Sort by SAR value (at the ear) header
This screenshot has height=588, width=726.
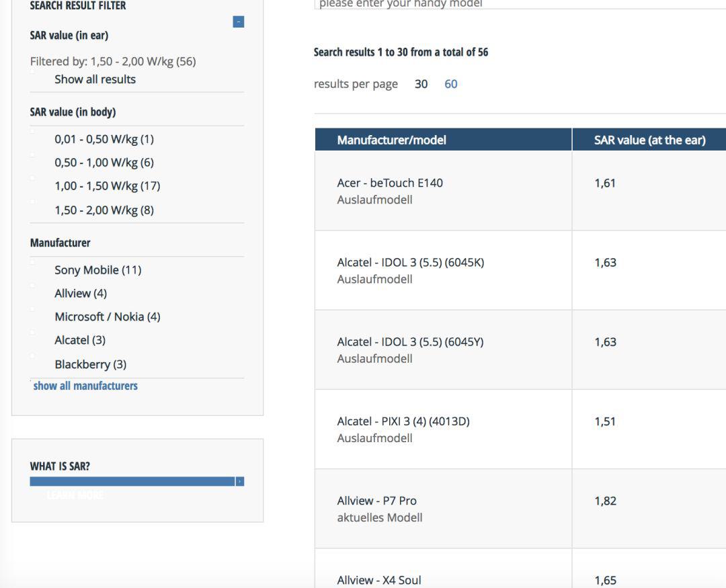649,140
